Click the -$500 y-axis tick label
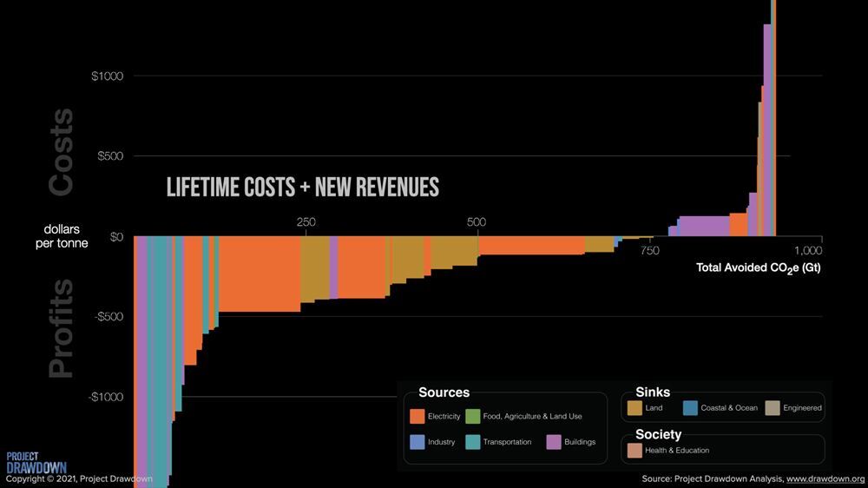This screenshot has height=488, width=868. (x=106, y=317)
